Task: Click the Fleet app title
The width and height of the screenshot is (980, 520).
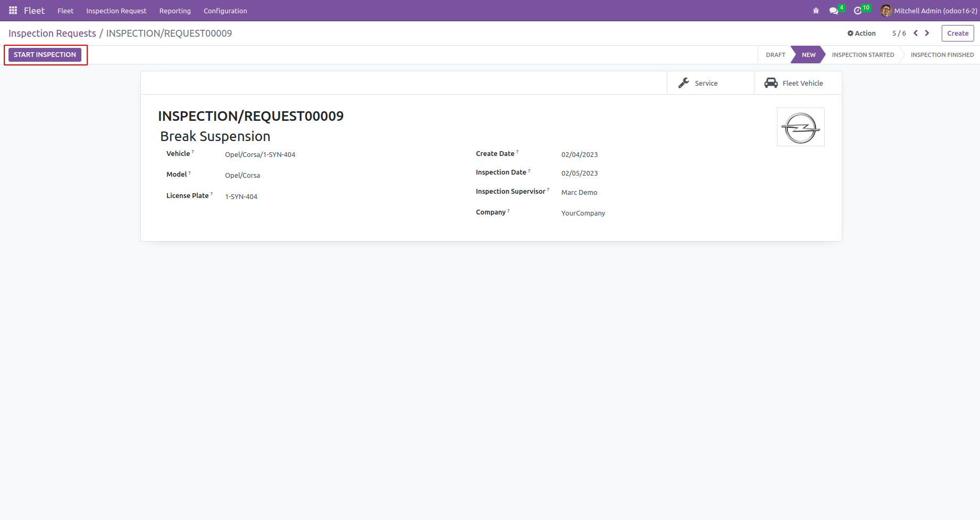Action: point(34,11)
